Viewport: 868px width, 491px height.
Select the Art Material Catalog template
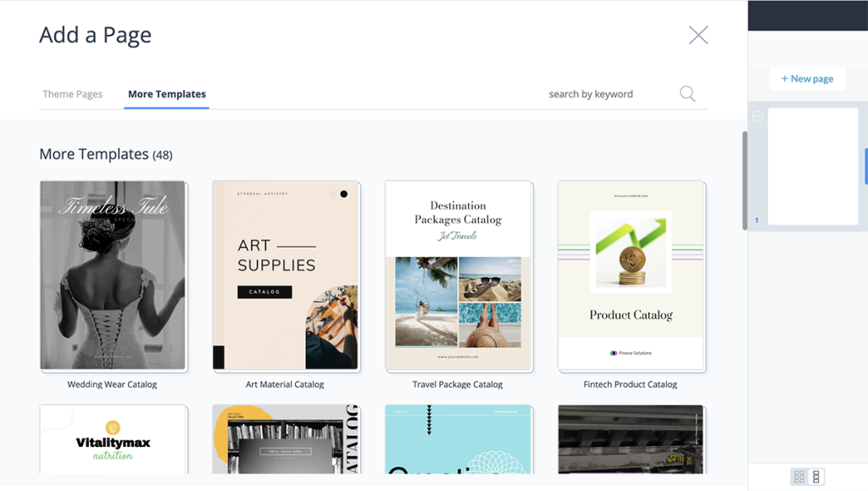tap(286, 275)
